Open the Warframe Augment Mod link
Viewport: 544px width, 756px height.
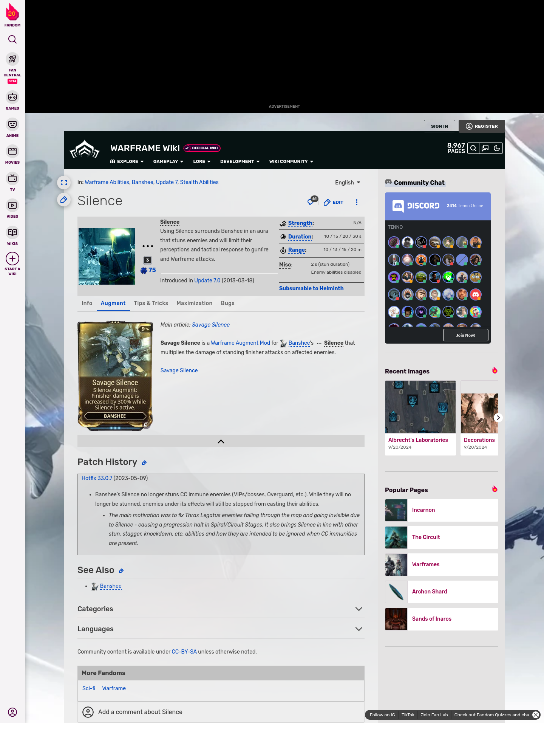[241, 343]
